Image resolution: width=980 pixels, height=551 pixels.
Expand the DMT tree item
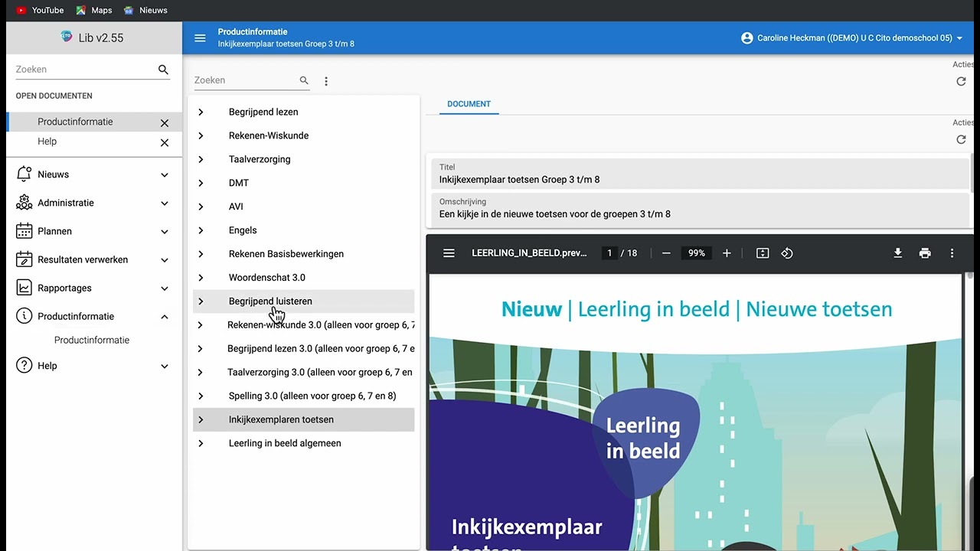coord(201,183)
